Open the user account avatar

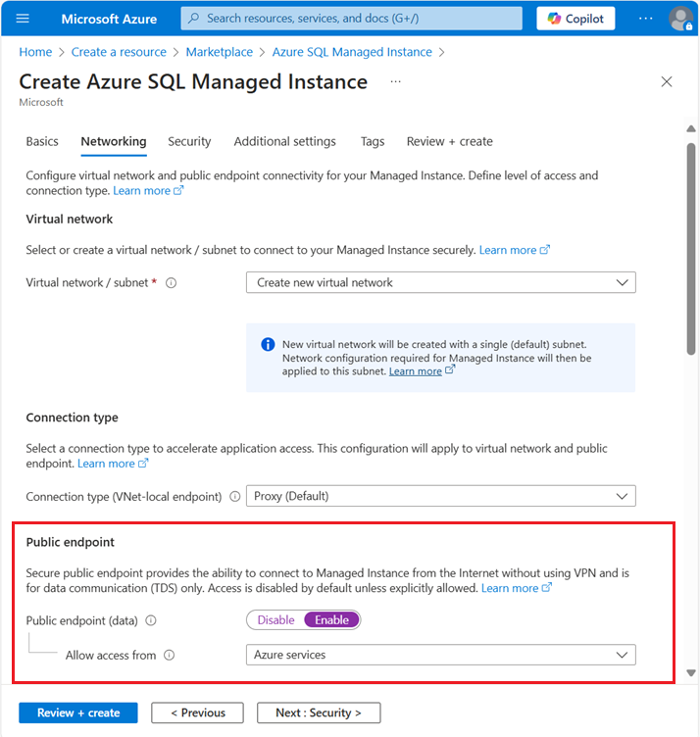680,19
